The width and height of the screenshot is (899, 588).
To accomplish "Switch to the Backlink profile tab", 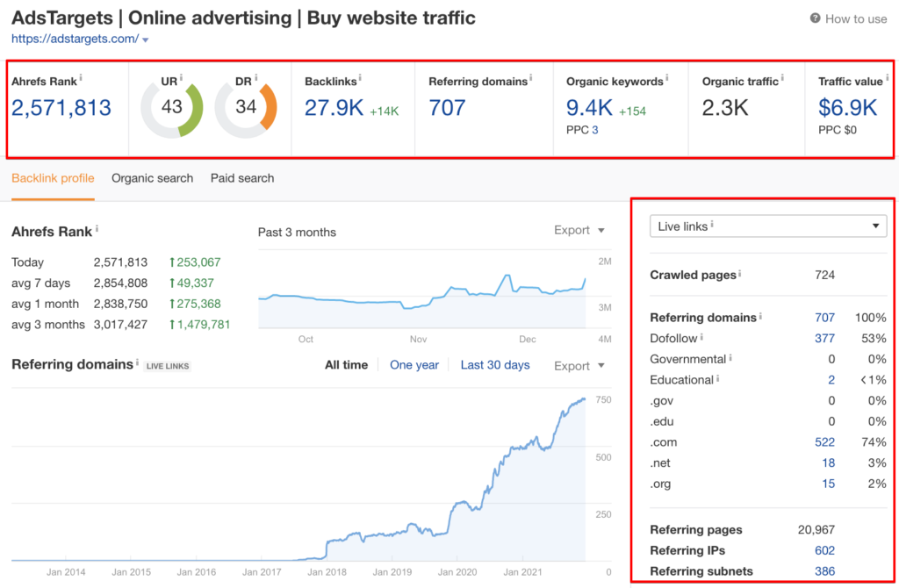I will [53, 178].
